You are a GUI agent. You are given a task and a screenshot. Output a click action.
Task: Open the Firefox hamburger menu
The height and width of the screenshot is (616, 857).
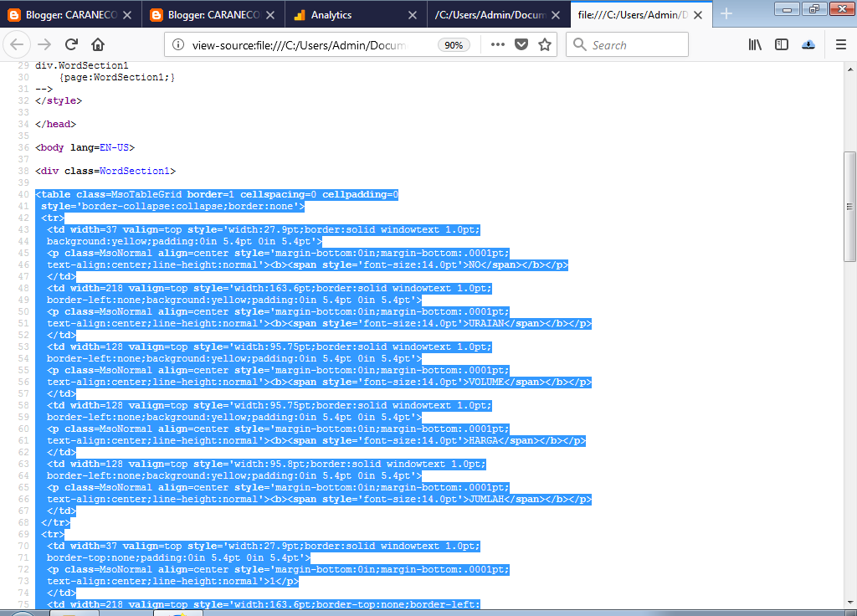tap(841, 45)
